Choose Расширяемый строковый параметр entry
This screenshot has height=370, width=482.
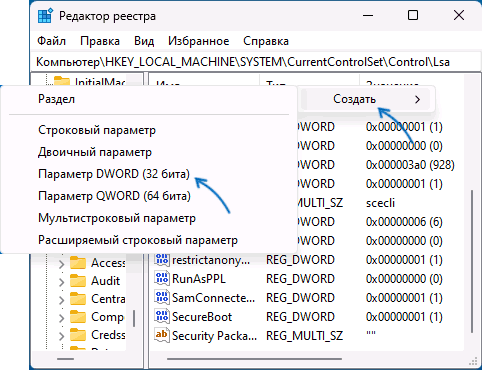tap(149, 240)
